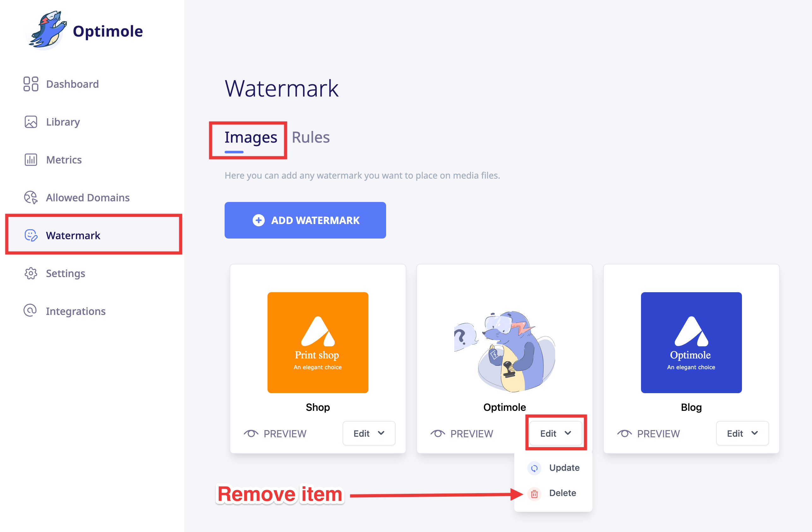Click the orange Print shop thumbnail
812x532 pixels.
(318, 342)
